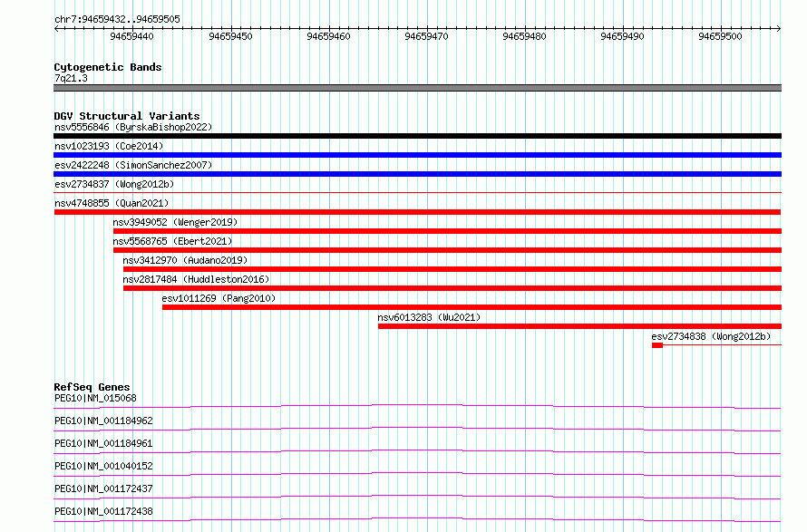The width and height of the screenshot is (807, 532).
Task: Open transcript PEG10|NM_001172438
Action: pyautogui.click(x=103, y=511)
